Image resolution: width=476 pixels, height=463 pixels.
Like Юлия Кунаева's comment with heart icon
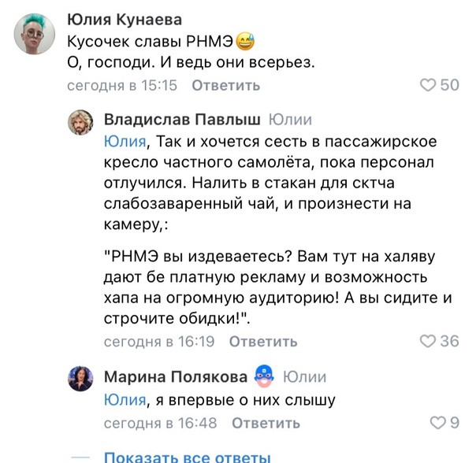tap(427, 85)
